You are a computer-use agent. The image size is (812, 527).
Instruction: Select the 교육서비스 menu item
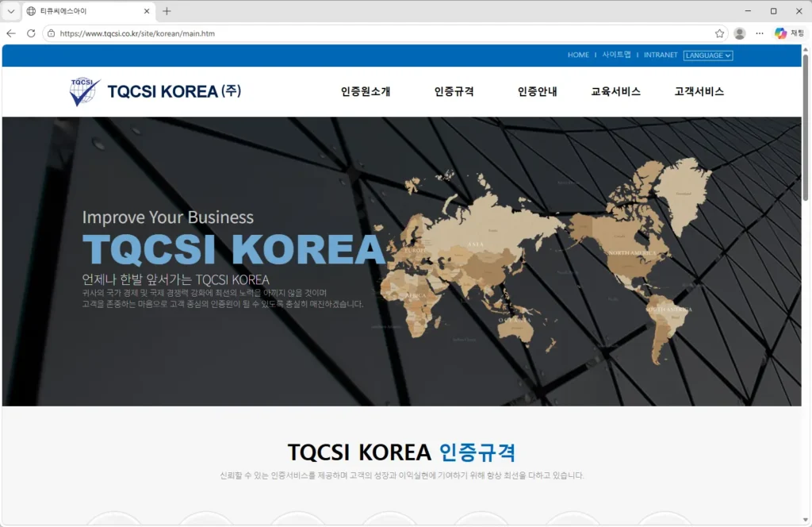pyautogui.click(x=615, y=91)
